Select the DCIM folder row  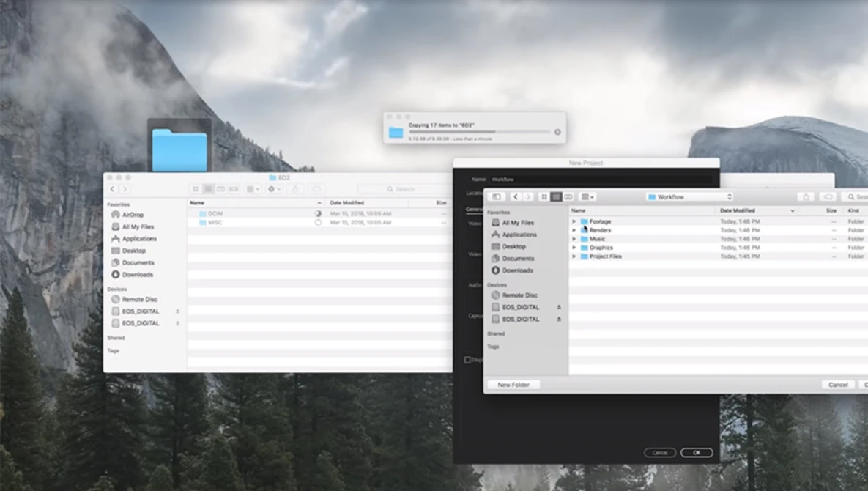[x=319, y=214]
